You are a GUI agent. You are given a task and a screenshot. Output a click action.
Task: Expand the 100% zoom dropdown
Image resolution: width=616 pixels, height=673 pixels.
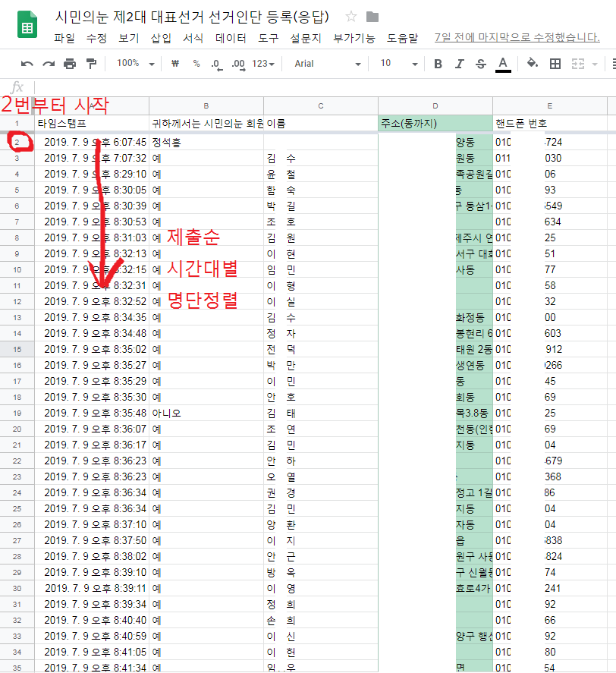click(x=136, y=64)
